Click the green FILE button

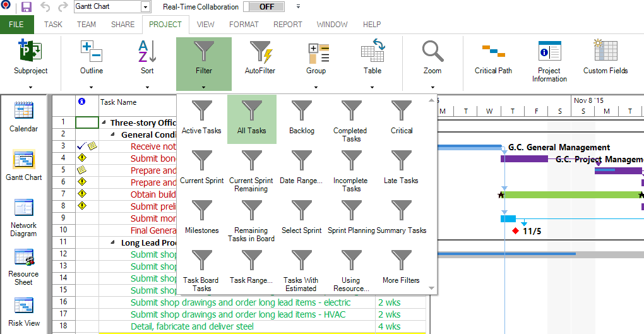tap(16, 25)
